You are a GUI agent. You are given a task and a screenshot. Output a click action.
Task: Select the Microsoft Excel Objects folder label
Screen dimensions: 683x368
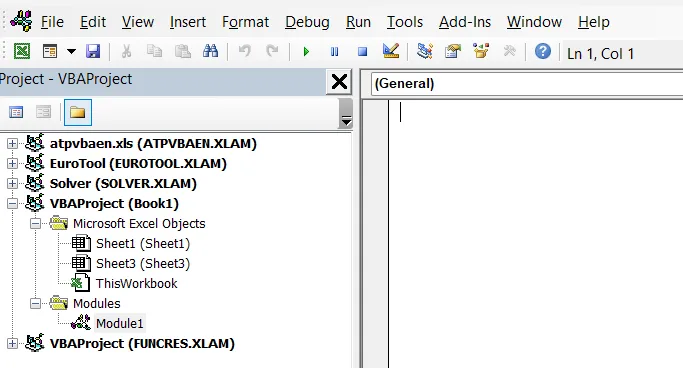point(139,223)
